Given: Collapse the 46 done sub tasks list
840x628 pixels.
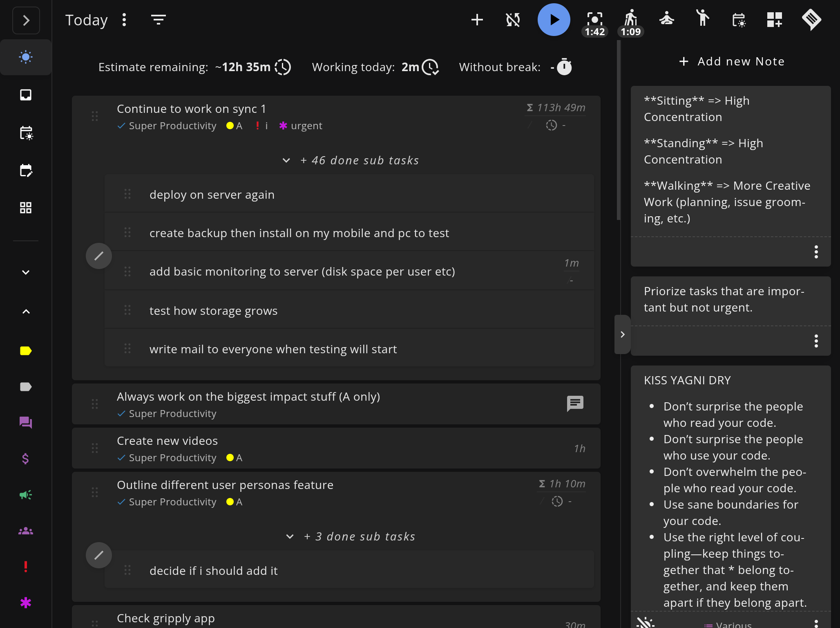Looking at the screenshot, I should tap(286, 160).
